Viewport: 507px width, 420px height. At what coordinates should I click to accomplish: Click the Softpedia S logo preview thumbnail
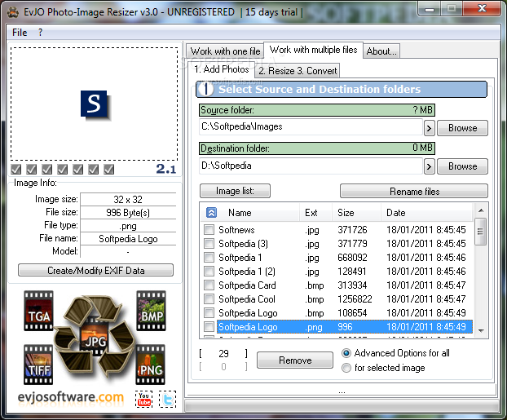point(95,105)
